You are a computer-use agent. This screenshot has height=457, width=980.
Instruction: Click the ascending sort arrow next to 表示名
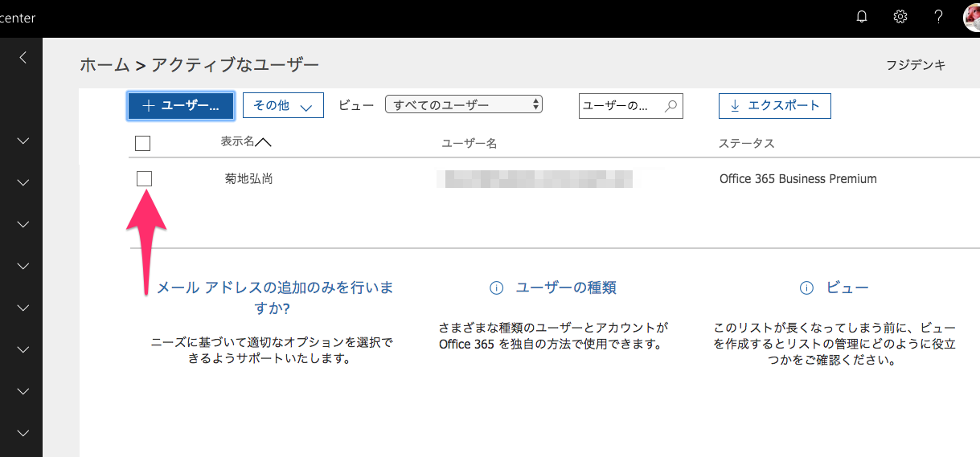(x=263, y=142)
